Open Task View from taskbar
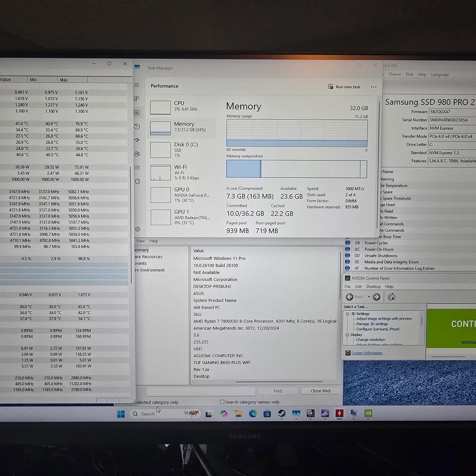The width and height of the screenshot is (476, 476). 209,414
